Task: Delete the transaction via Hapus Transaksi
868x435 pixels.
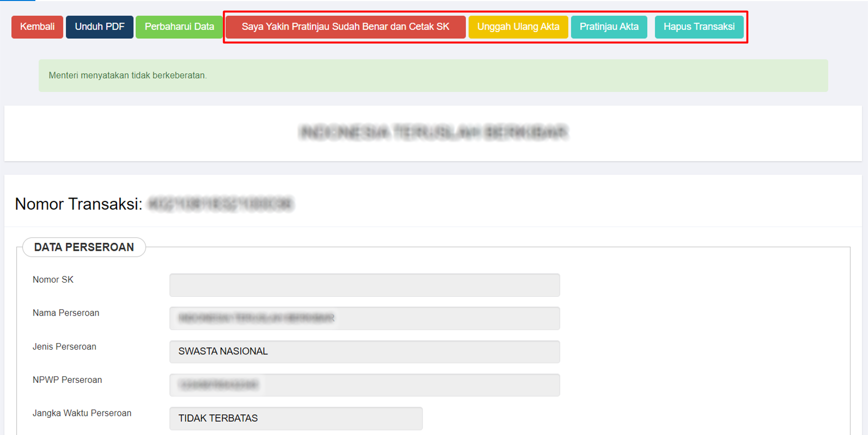Action: pos(698,27)
